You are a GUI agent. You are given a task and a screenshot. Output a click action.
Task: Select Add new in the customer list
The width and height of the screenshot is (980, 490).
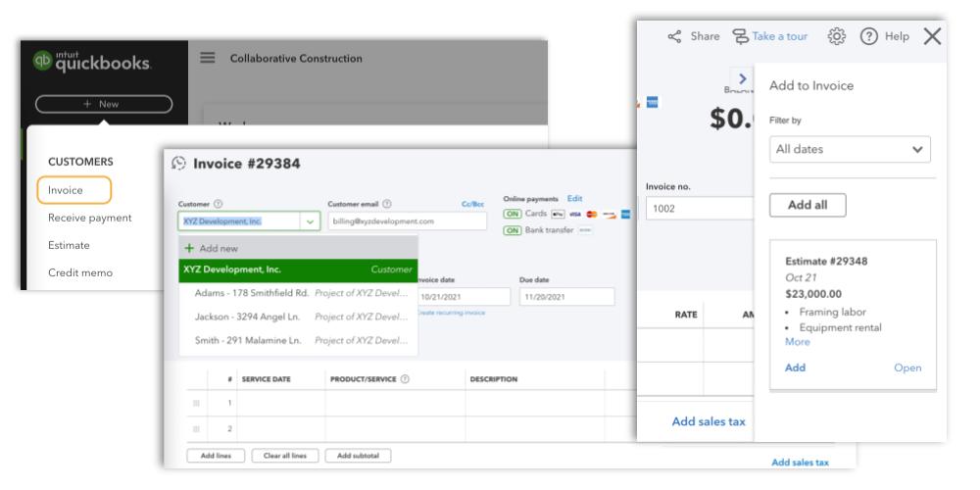coord(298,248)
